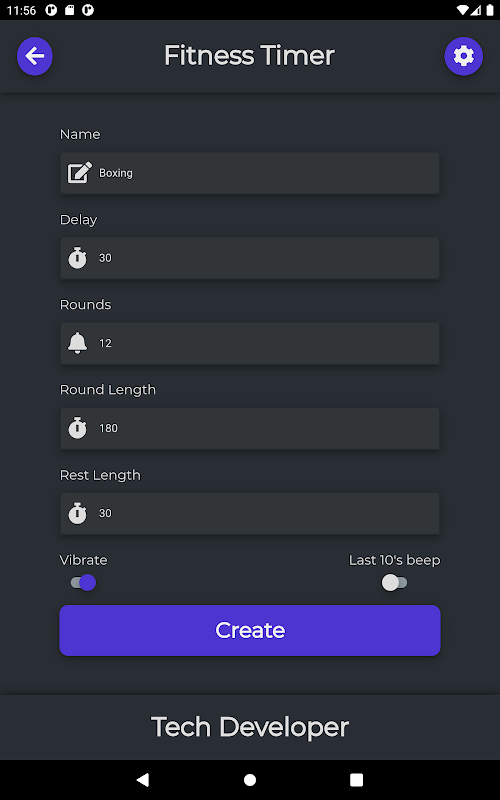Viewport: 500px width, 800px height.
Task: Tap the Android back triangle button
Action: click(x=143, y=780)
